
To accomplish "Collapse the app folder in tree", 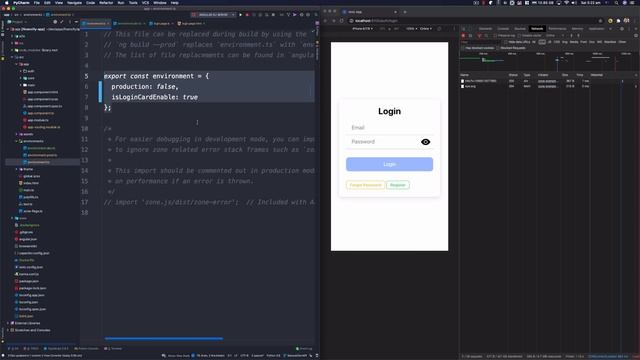I will coord(17,64).
